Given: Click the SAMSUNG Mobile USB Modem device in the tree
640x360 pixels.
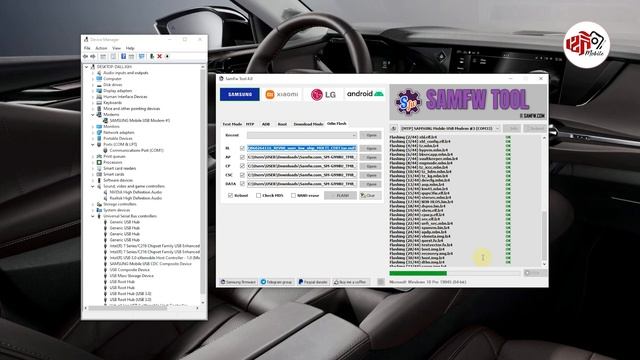Looking at the screenshot, I should pyautogui.click(x=139, y=120).
